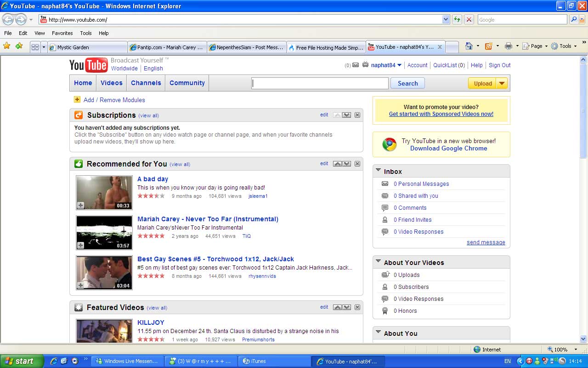Open the Tools command bar dropdown
The image size is (588, 368).
576,46
